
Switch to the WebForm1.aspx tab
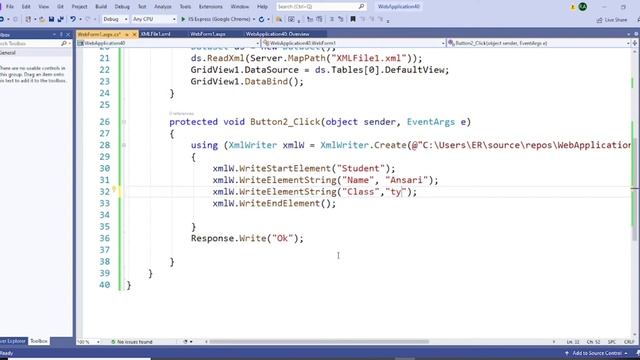point(208,34)
